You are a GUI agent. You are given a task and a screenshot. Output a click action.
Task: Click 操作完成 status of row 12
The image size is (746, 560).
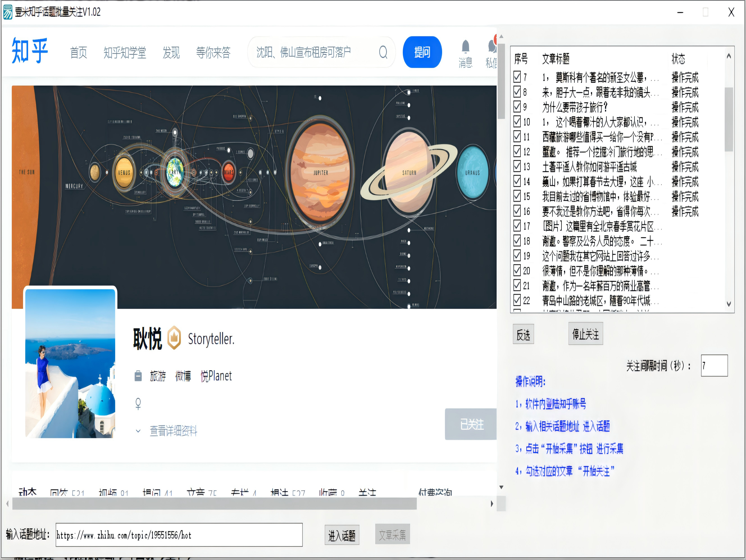tap(685, 152)
